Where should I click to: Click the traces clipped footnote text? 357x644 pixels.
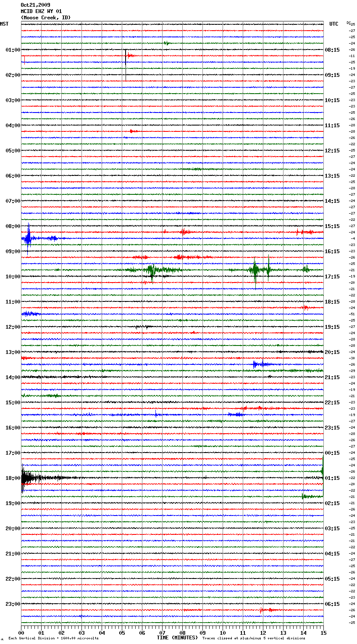click(254, 638)
